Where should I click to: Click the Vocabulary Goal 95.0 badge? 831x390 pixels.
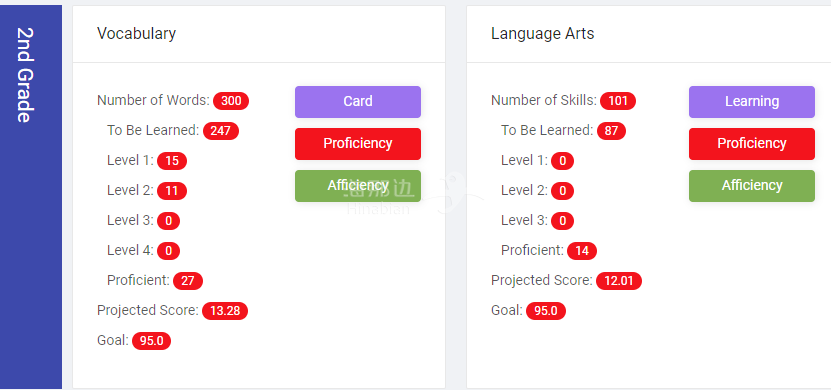tap(152, 341)
